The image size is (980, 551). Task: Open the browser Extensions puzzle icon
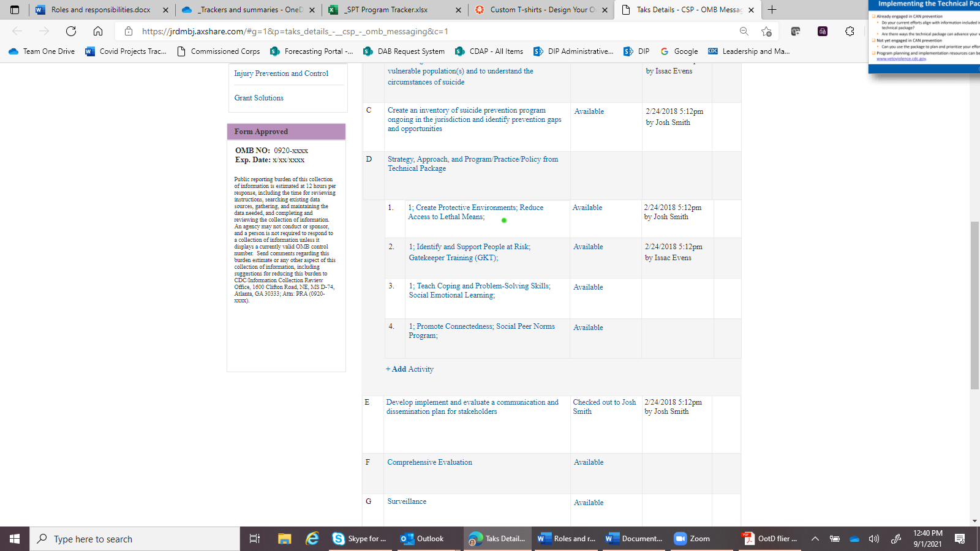[850, 31]
